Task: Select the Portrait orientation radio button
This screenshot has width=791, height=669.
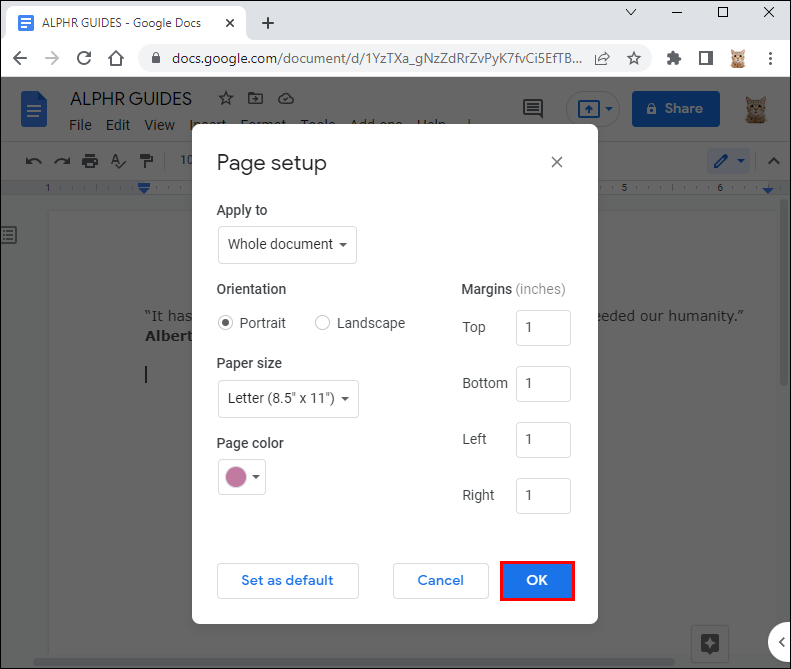Action: 226,323
